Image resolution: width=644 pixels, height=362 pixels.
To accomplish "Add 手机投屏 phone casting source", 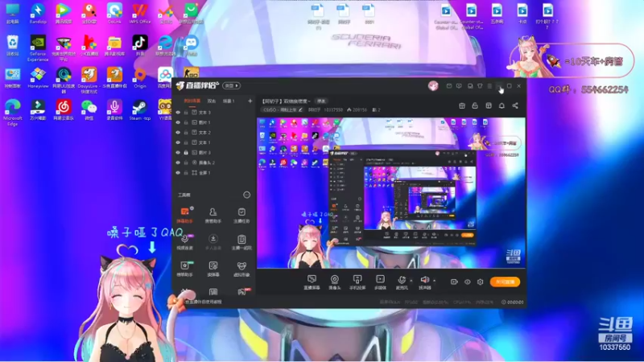I will (357, 282).
